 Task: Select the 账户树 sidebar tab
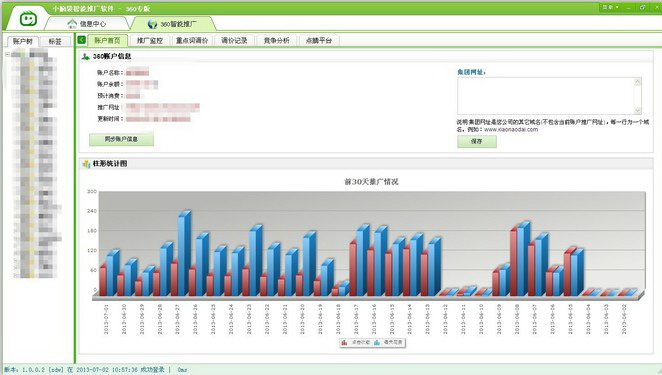pos(23,41)
